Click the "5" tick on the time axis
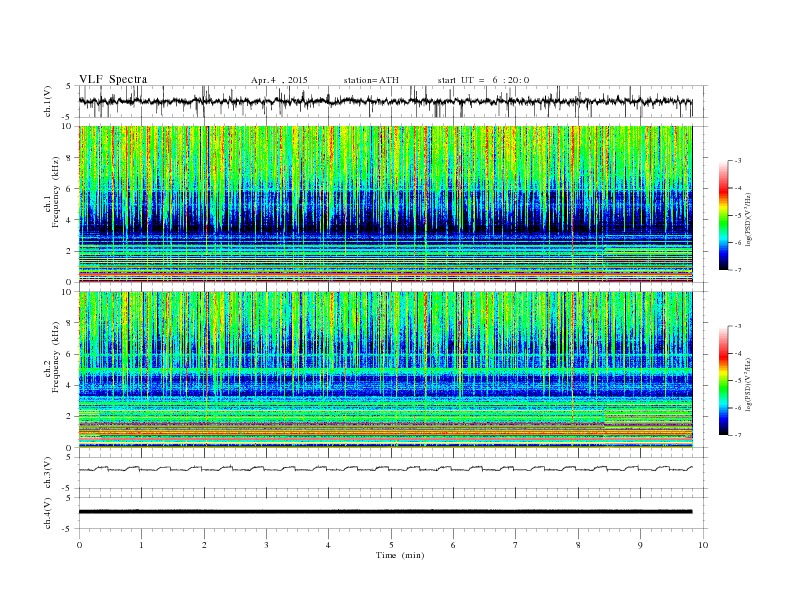 391,545
